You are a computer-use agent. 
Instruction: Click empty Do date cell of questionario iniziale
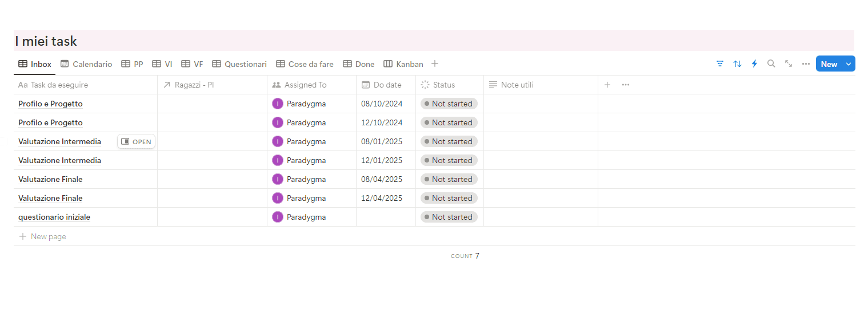(386, 217)
